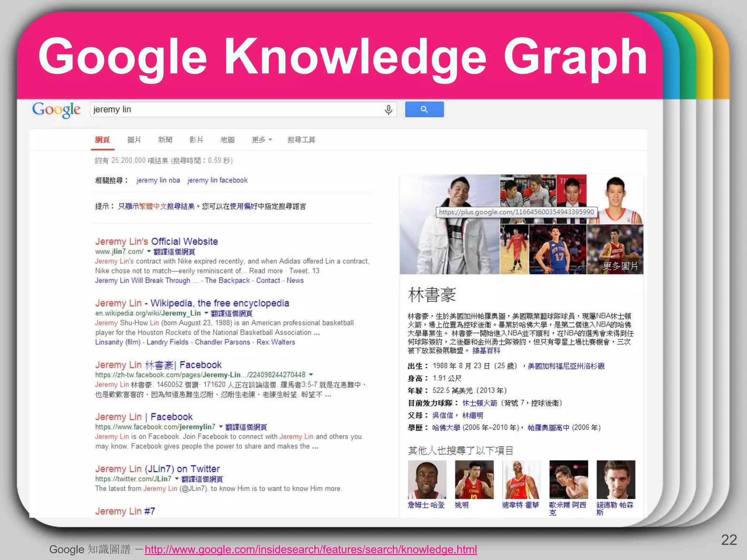
Task: Click 休士頓火箭 team link
Action: pos(480,403)
